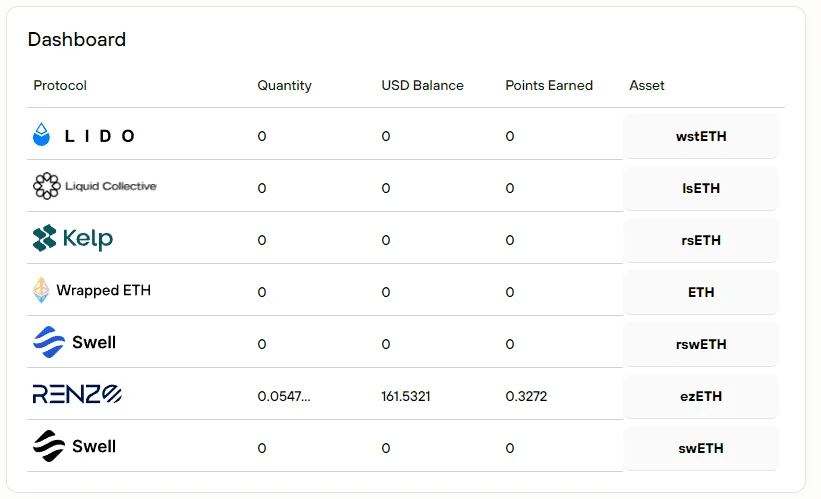Image resolution: width=821 pixels, height=499 pixels.
Task: Click the USD Balance column header
Action: (x=423, y=85)
